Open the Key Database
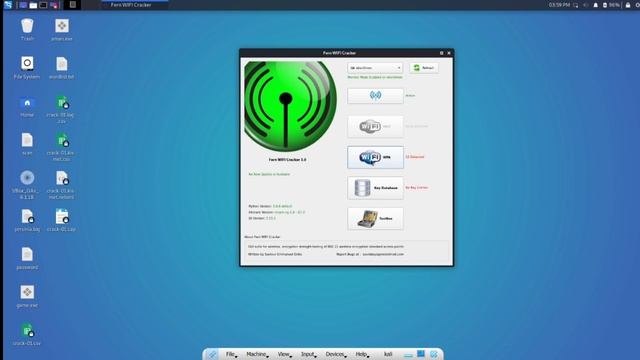Viewport: 640px width, 360px height. point(375,188)
